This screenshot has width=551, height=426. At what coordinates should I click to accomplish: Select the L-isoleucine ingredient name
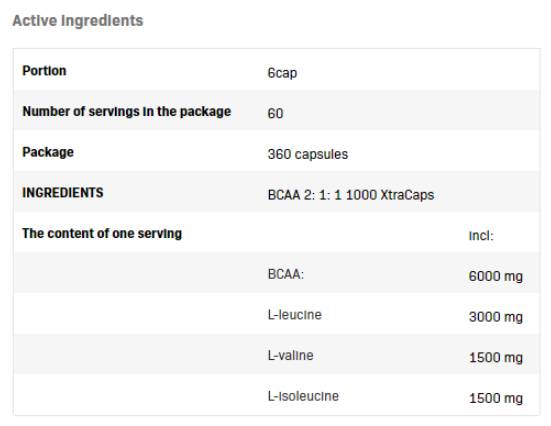pyautogui.click(x=303, y=396)
